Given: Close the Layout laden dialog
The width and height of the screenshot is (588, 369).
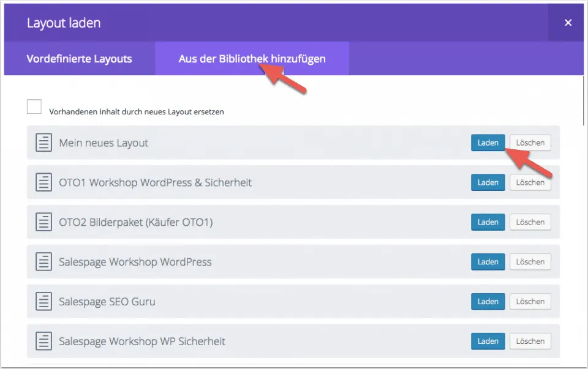Looking at the screenshot, I should point(568,23).
